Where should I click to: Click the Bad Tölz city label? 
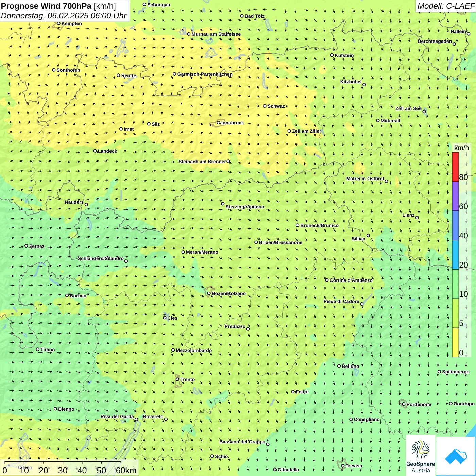tap(255, 16)
